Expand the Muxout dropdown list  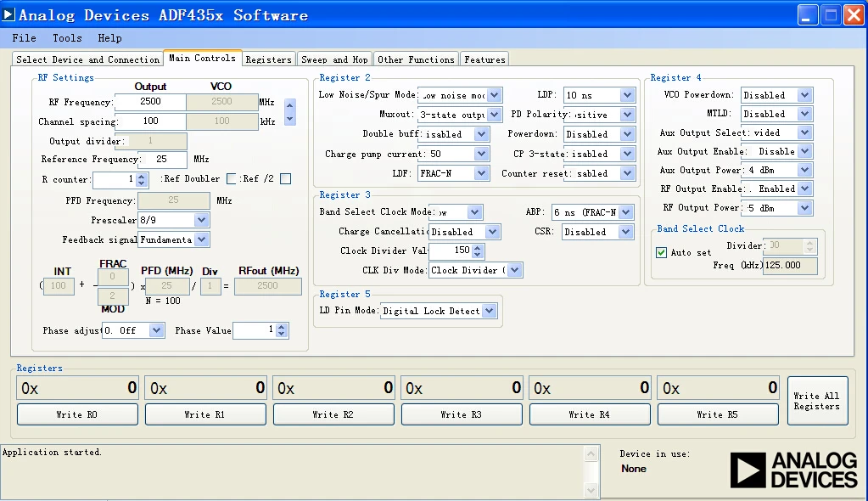coord(495,115)
